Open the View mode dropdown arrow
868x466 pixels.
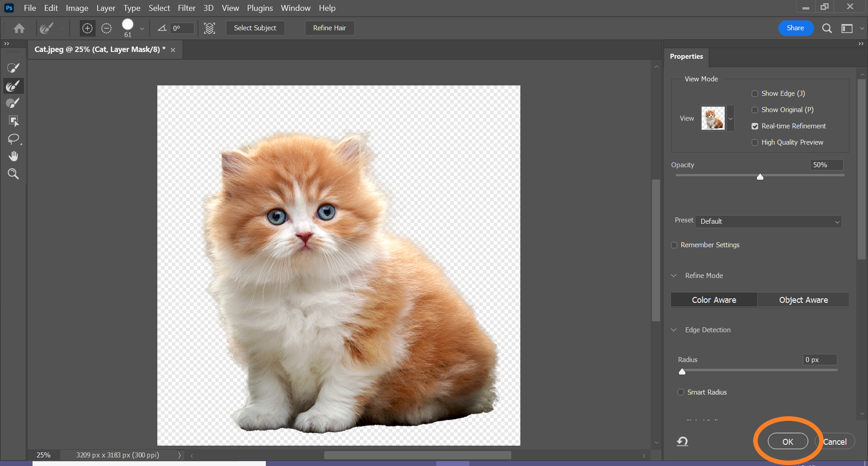click(x=731, y=118)
